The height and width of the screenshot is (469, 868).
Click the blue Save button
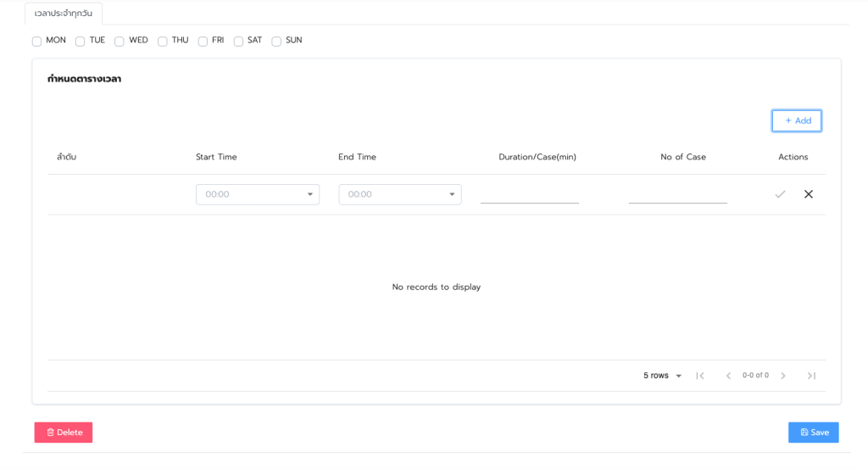coord(813,433)
